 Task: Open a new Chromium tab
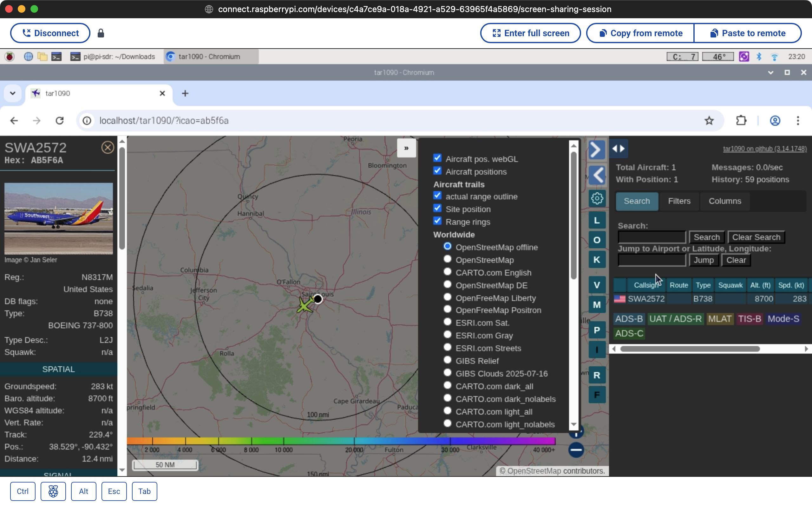click(x=185, y=93)
